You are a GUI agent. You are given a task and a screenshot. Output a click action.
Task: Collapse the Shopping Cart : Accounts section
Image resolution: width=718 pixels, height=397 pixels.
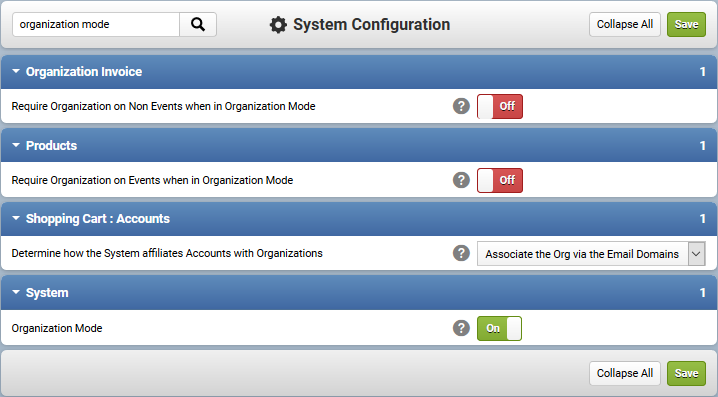click(x=16, y=218)
